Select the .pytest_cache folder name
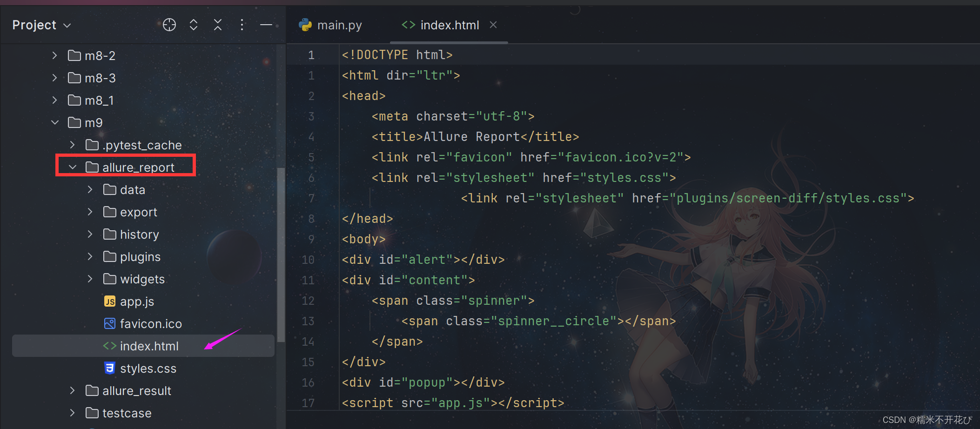The width and height of the screenshot is (980, 429). point(142,145)
